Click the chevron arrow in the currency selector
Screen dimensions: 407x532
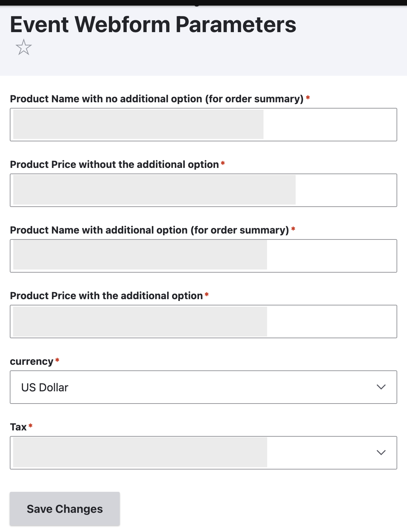[x=381, y=387]
